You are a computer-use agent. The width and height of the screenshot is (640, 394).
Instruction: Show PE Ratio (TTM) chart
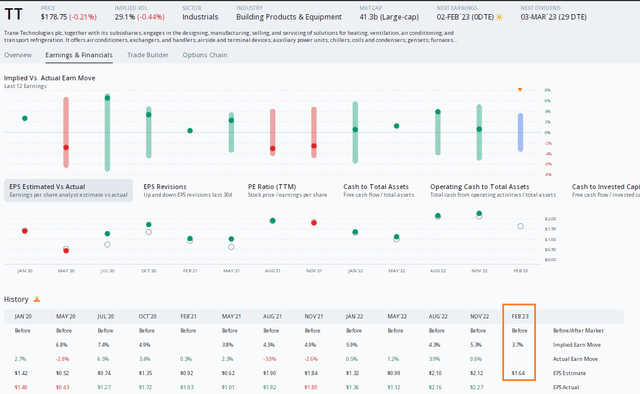287,190
